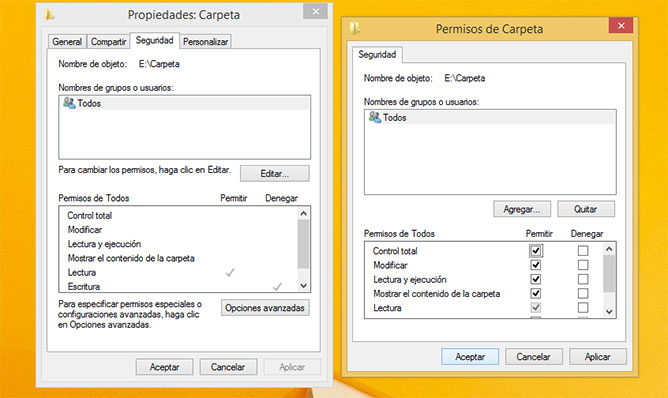Click Control total label in Permisos dialog

(x=395, y=251)
